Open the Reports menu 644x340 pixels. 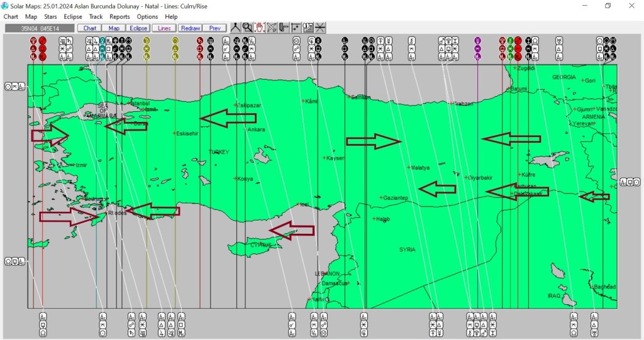click(x=119, y=16)
